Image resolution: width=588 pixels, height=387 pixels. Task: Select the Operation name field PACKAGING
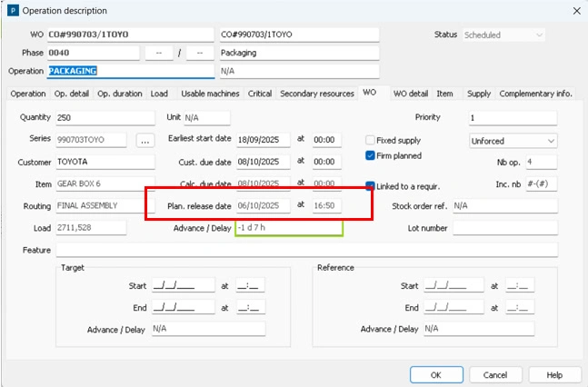[130, 71]
